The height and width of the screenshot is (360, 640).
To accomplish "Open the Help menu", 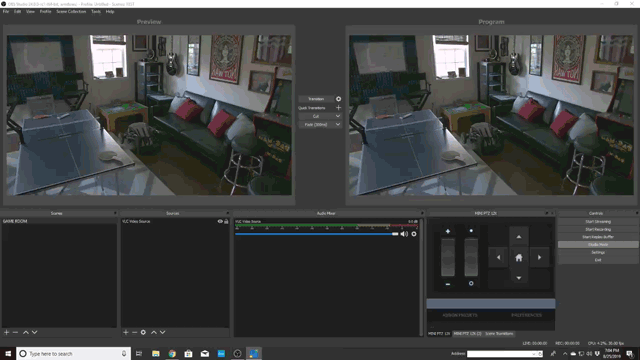I will point(110,11).
